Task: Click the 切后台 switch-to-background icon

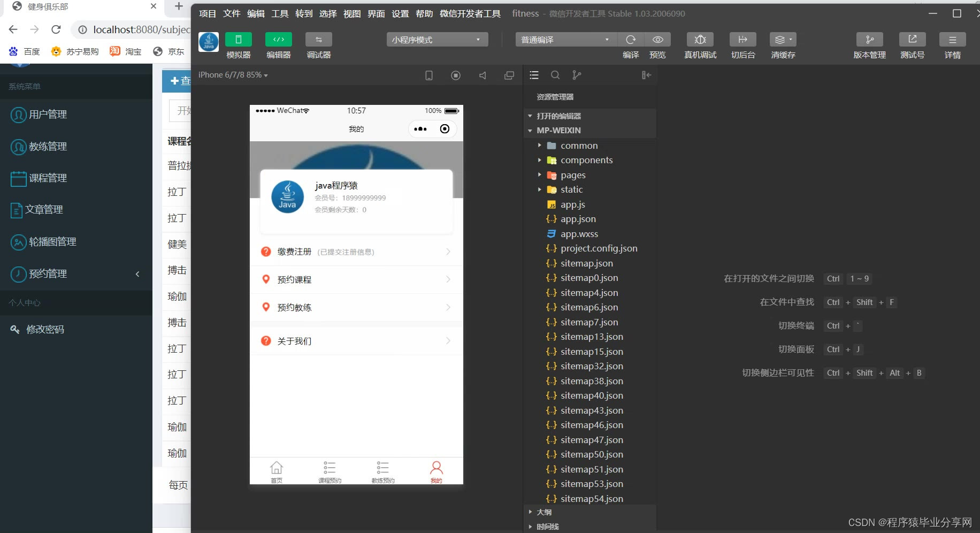Action: pos(743,40)
